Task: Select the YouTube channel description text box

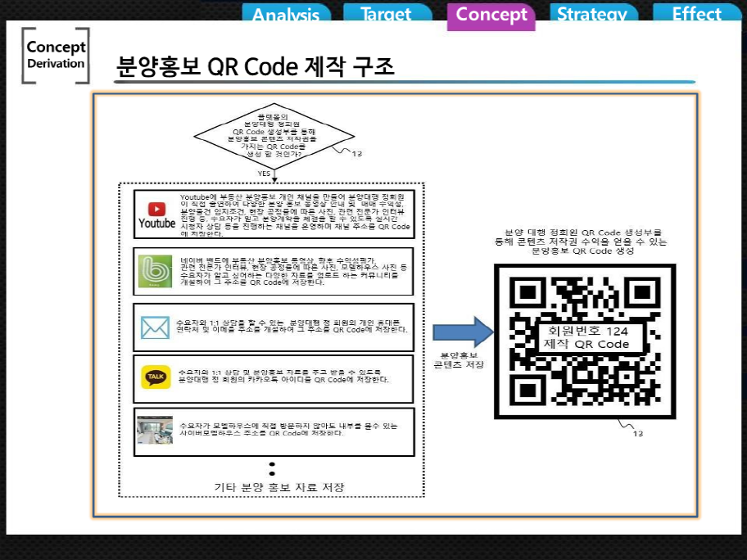Action: [296, 216]
